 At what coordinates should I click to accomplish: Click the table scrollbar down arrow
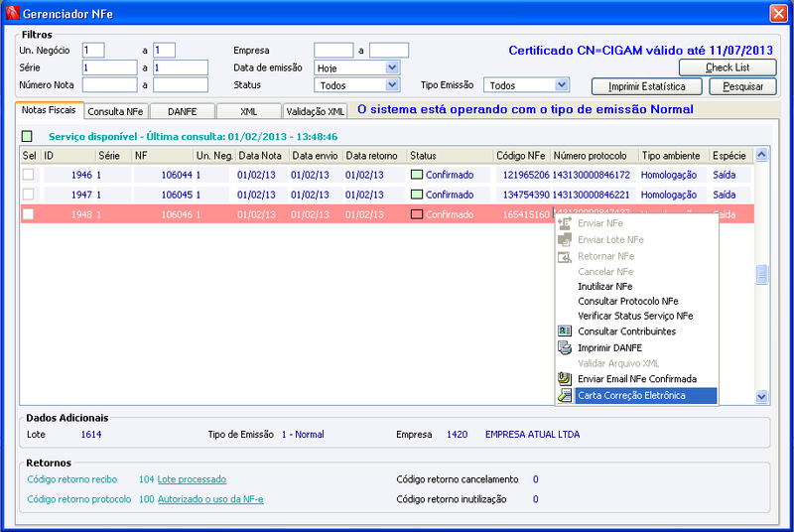(761, 397)
